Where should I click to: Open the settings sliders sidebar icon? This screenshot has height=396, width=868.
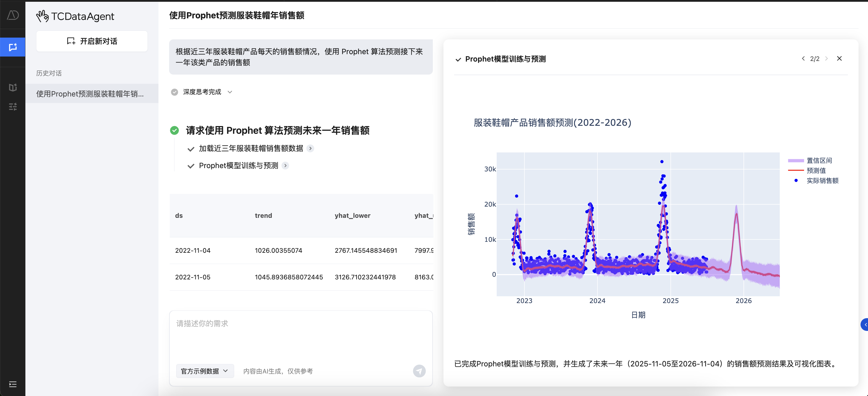(x=12, y=107)
